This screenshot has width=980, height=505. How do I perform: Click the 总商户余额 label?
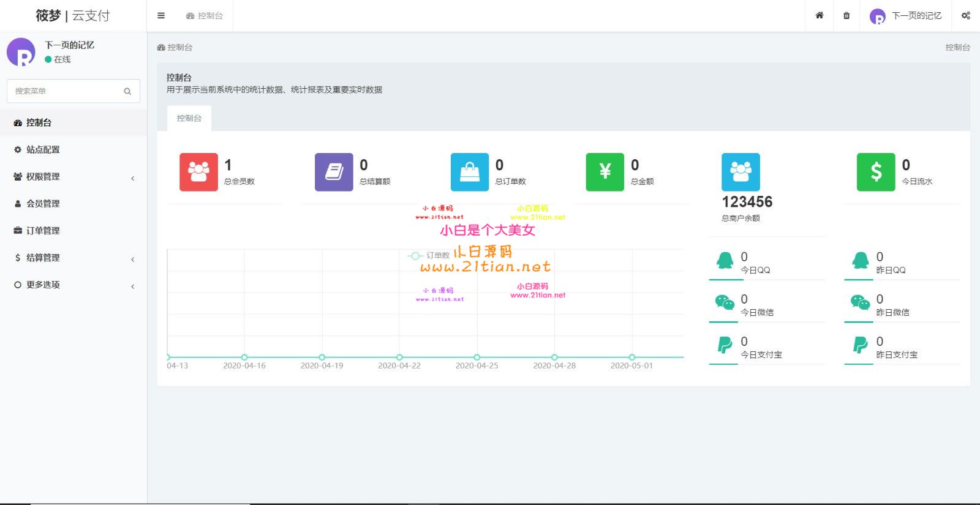741,219
